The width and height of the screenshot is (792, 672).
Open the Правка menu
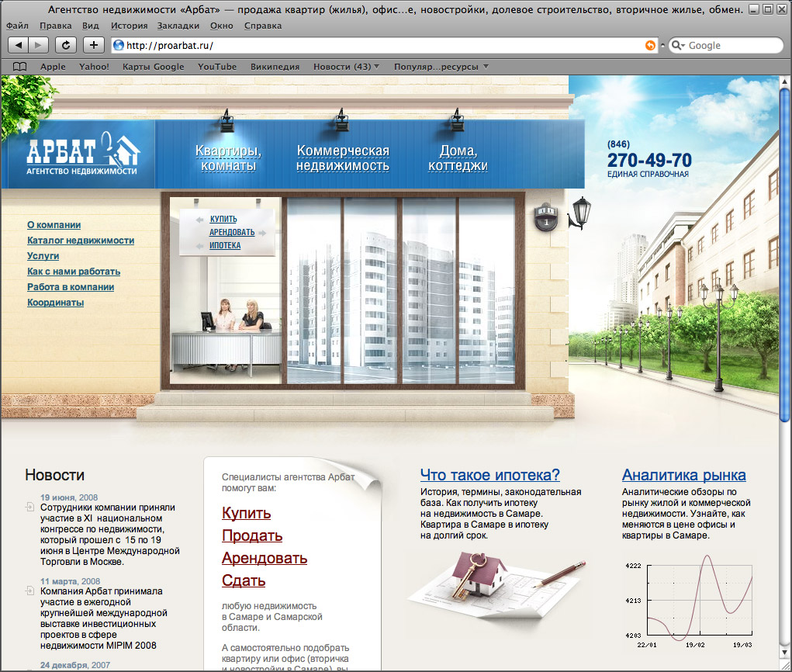(x=56, y=26)
